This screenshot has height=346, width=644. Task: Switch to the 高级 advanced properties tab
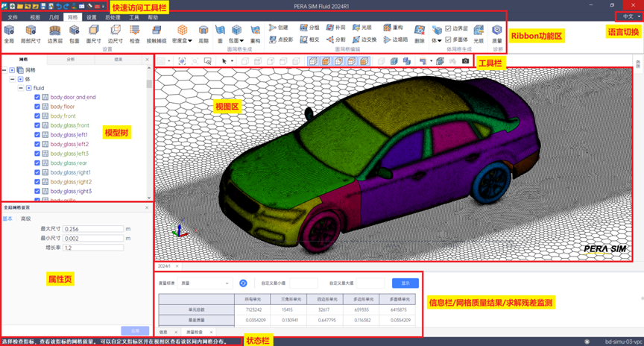tap(26, 218)
